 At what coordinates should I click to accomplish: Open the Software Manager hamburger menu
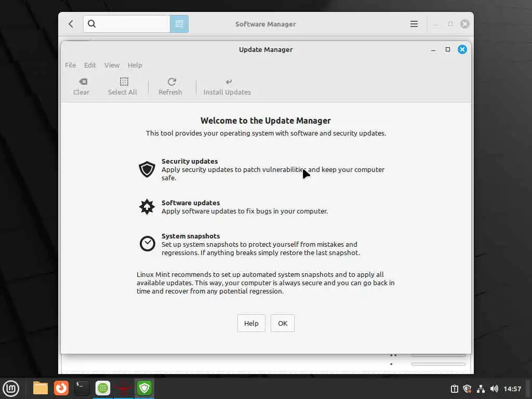click(x=414, y=24)
